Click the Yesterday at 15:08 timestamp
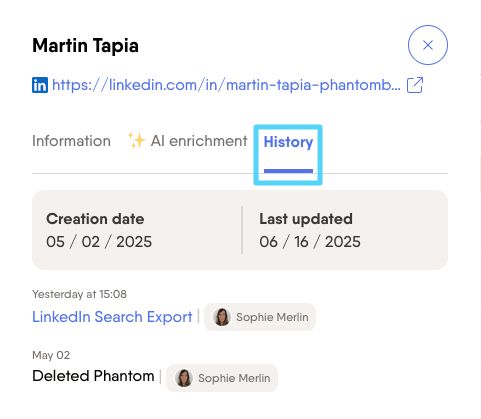Screen dimensions: 481x419 [79, 294]
